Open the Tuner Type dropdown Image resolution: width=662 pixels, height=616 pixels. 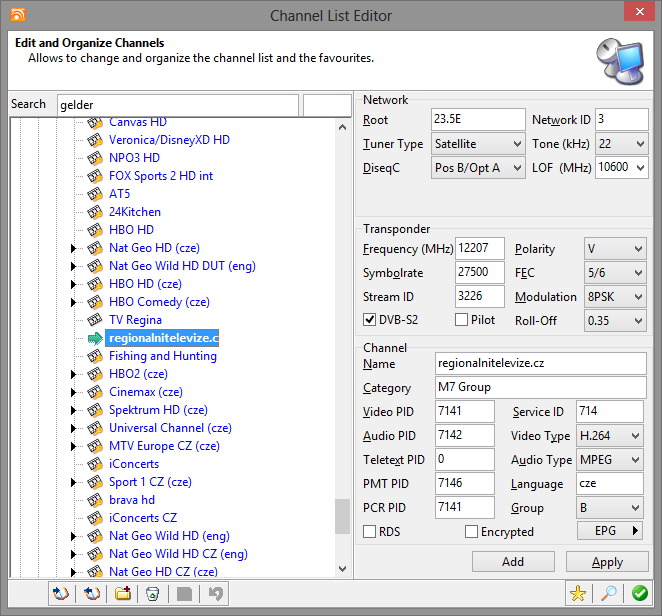point(478,144)
